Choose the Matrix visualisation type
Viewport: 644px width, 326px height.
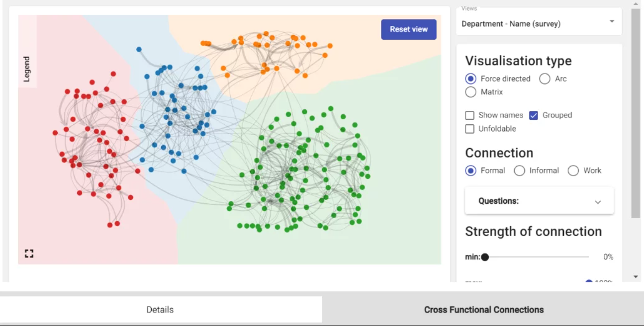(470, 92)
